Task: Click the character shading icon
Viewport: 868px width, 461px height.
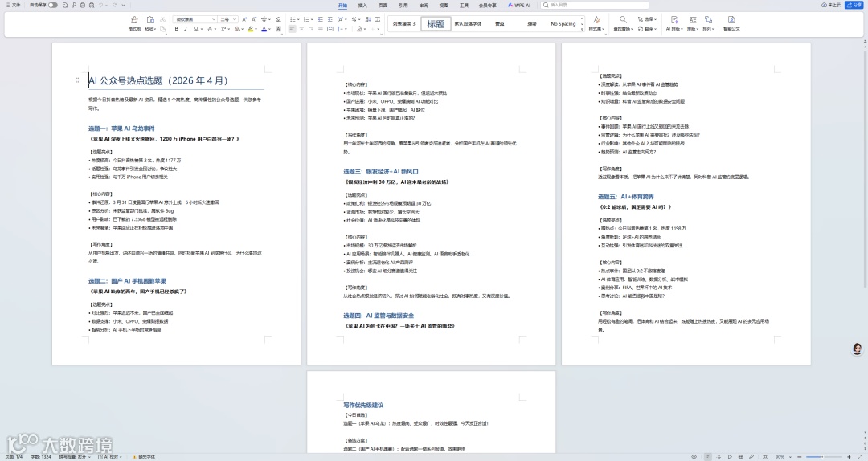Action: click(x=278, y=29)
